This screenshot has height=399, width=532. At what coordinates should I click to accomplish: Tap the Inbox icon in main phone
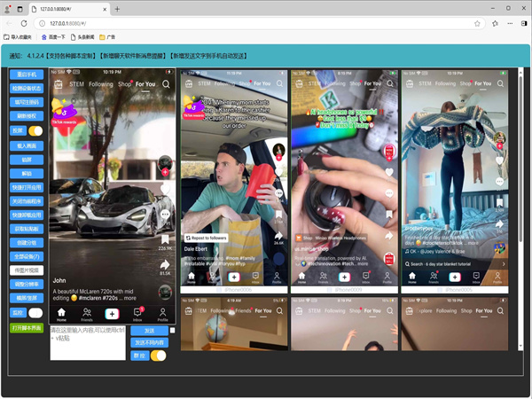click(137, 315)
